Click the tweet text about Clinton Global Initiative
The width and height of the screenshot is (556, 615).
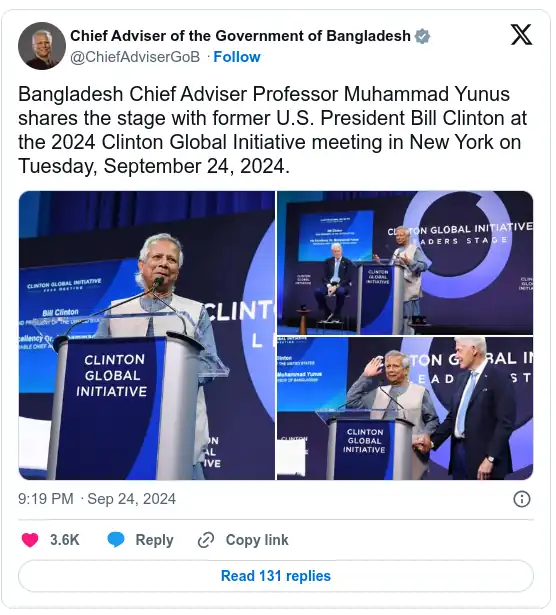pyautogui.click(x=273, y=130)
